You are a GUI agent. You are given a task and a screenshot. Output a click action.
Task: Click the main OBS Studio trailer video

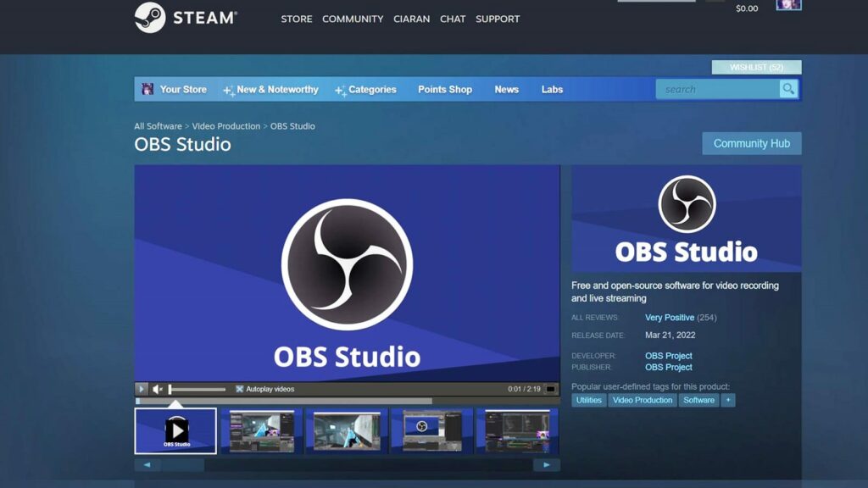pyautogui.click(x=347, y=273)
